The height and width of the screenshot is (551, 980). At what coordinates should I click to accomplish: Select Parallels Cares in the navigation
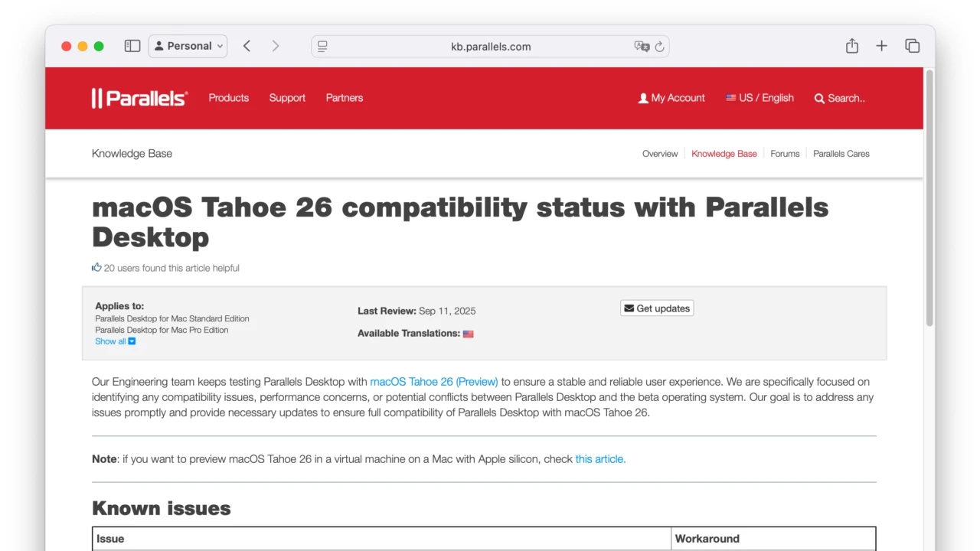(841, 154)
